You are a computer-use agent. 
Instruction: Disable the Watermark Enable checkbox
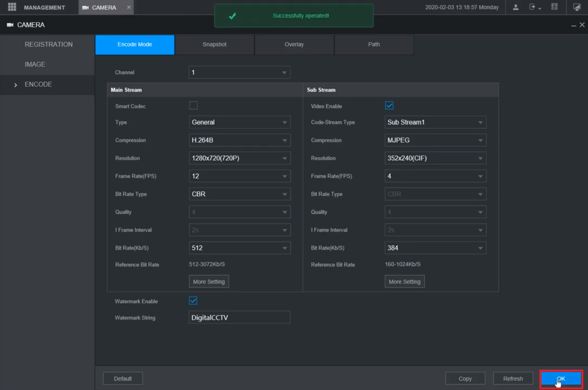tap(193, 301)
